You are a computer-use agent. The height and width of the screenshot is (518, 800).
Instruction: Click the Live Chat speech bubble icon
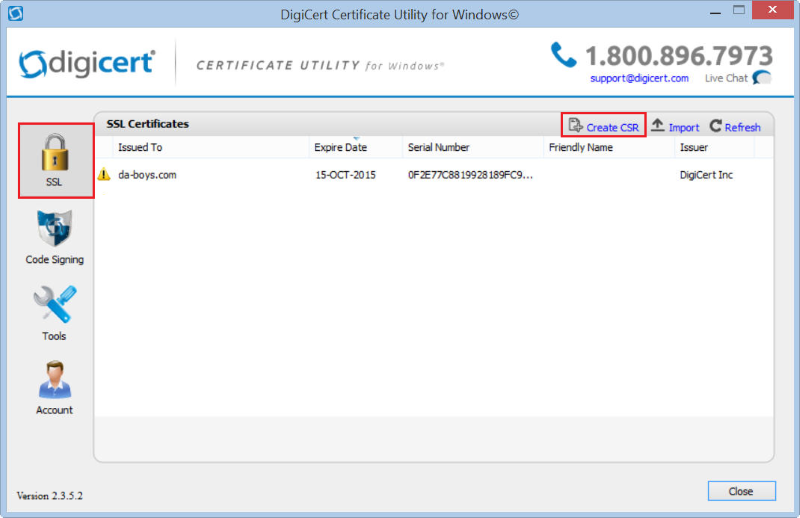tap(762, 78)
